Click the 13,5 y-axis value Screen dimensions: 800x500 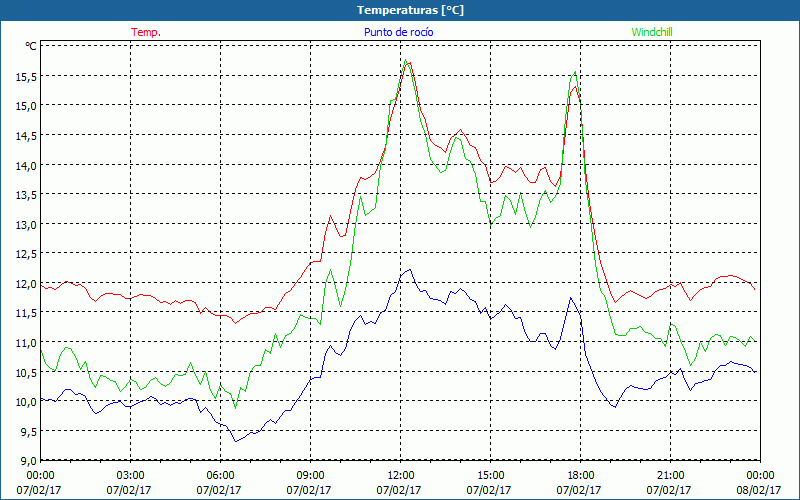tap(27, 195)
